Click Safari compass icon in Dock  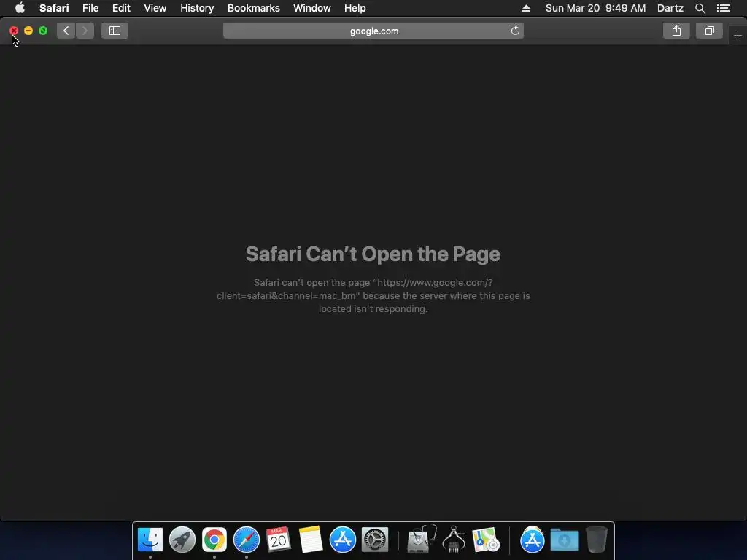pyautogui.click(x=247, y=540)
